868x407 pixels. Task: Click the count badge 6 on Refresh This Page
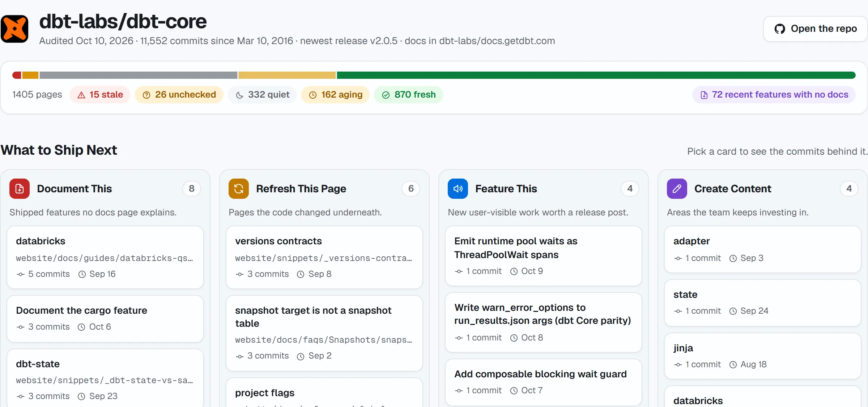[411, 189]
